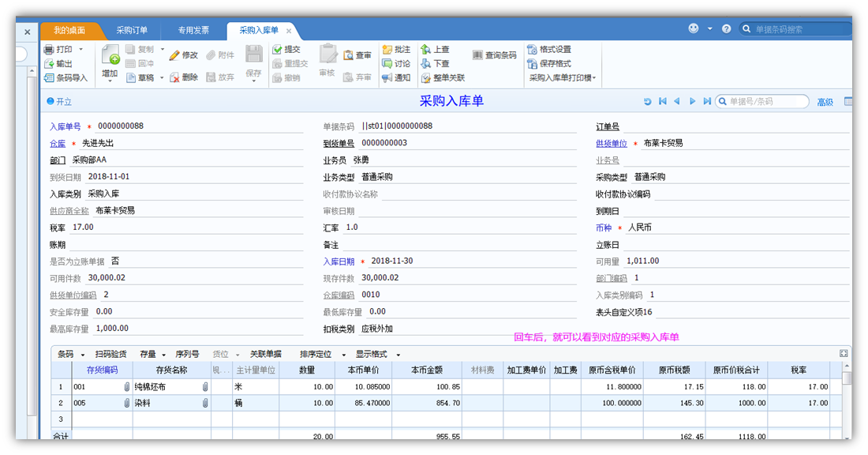This screenshot has height=455, width=868.
Task: Click the 删除 delete icon
Action: coord(174,77)
